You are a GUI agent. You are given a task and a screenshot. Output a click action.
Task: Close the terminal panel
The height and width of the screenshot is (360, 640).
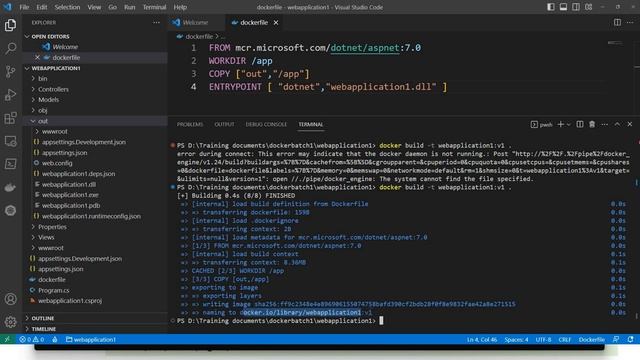tap(630, 124)
